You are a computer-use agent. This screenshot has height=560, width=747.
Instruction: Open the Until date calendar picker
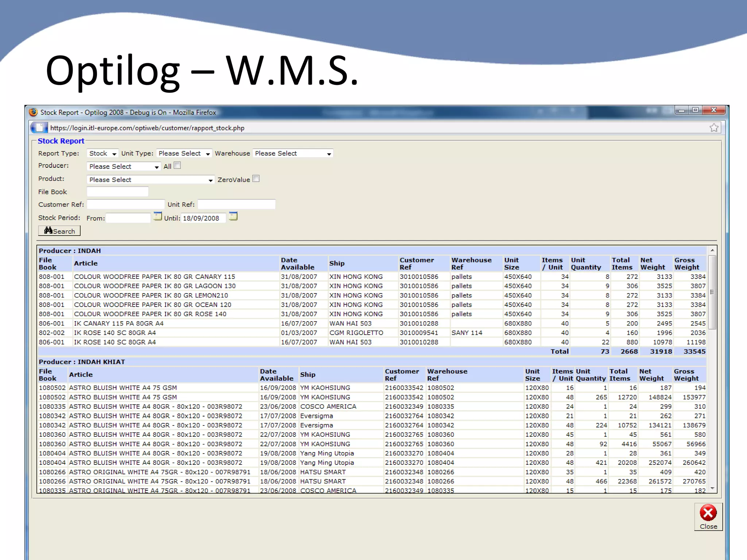(x=233, y=217)
